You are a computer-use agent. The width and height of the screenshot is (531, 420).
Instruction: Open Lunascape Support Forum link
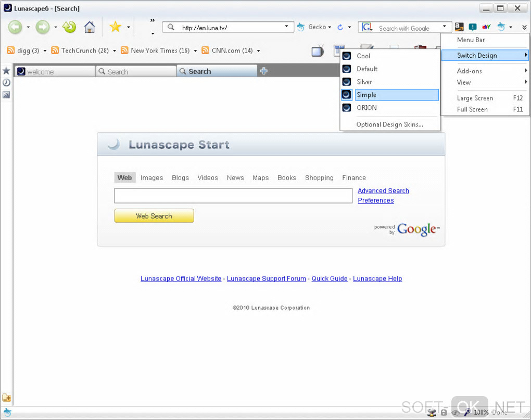tap(267, 278)
